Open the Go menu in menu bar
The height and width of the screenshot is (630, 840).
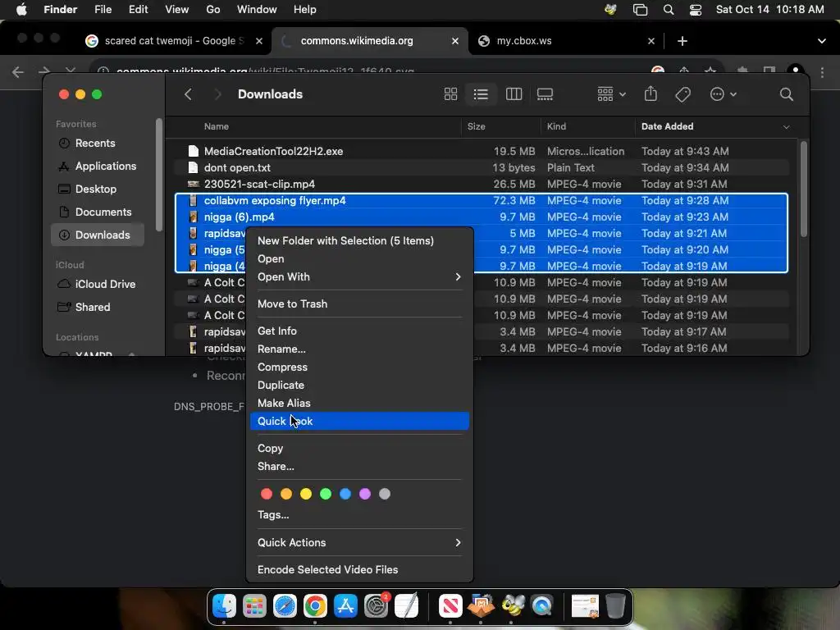pyautogui.click(x=213, y=10)
